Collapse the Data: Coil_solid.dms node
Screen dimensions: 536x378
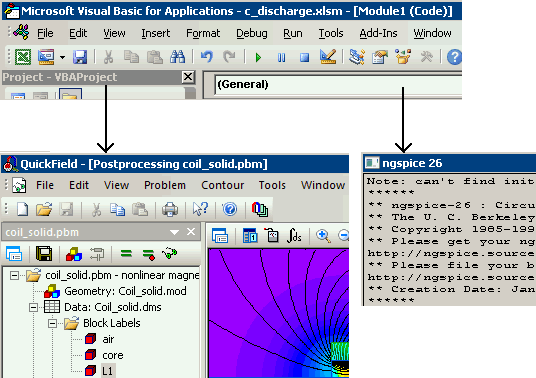34,307
